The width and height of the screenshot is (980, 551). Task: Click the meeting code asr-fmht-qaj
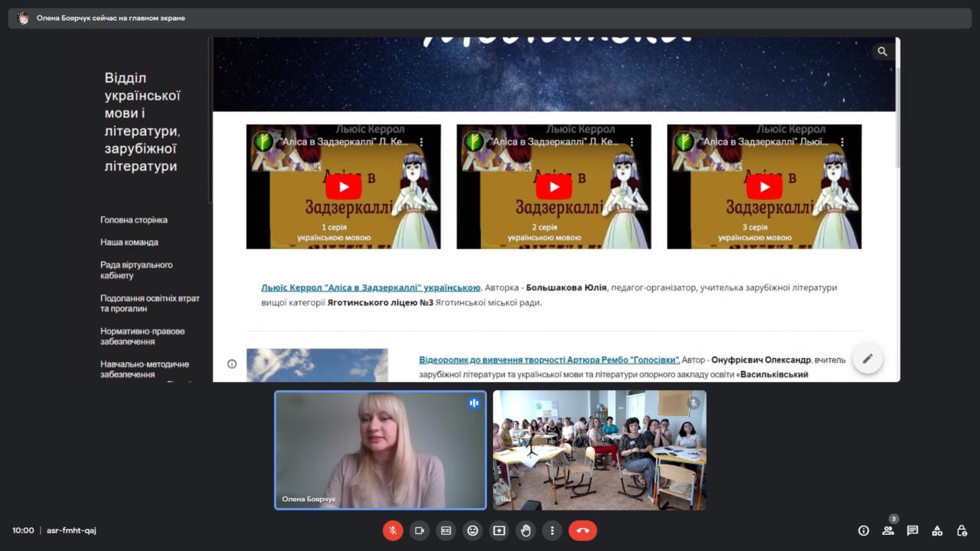click(71, 530)
